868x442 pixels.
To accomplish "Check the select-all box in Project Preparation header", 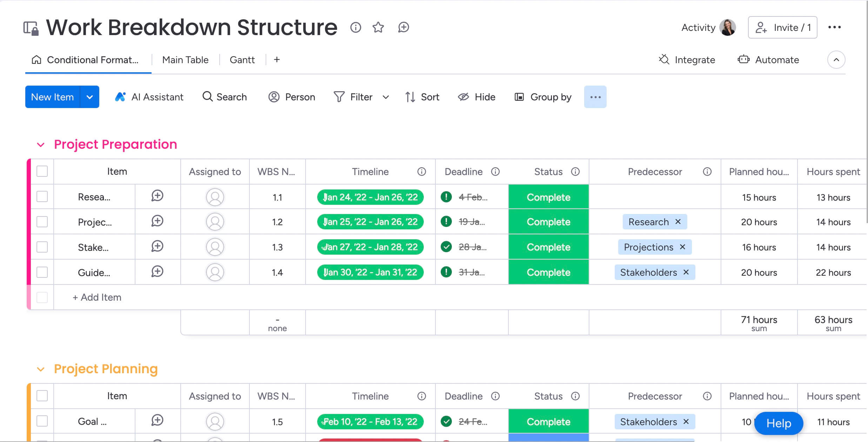I will [x=42, y=172].
